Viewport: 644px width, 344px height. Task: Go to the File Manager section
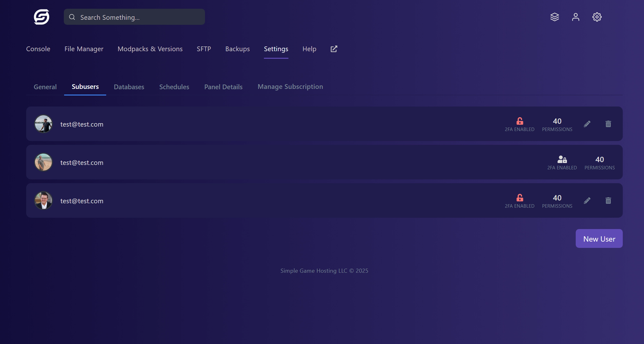point(84,49)
